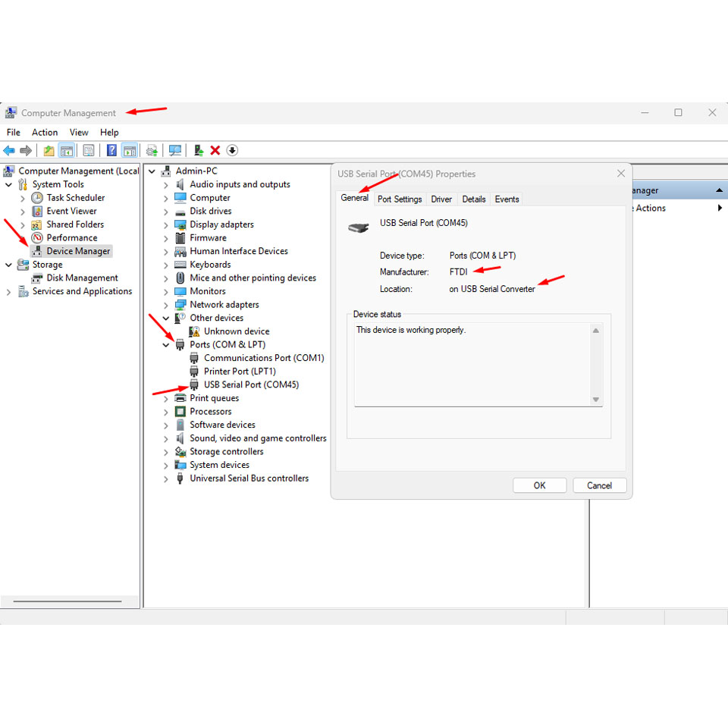Screen dimensions: 728x728
Task: Click the Disable device down-arrow icon
Action: coord(232,150)
